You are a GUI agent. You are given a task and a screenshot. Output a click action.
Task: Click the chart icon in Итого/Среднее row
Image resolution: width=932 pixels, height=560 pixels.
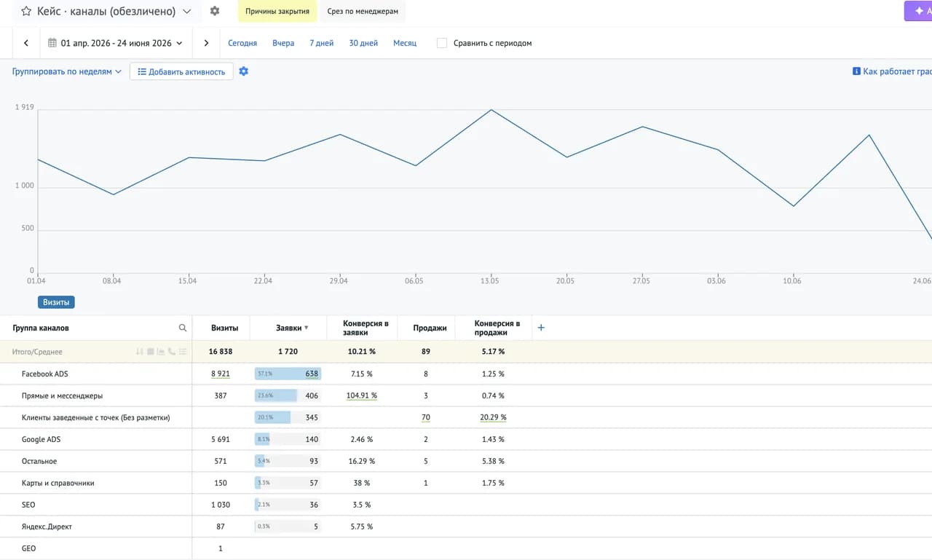[x=161, y=352]
